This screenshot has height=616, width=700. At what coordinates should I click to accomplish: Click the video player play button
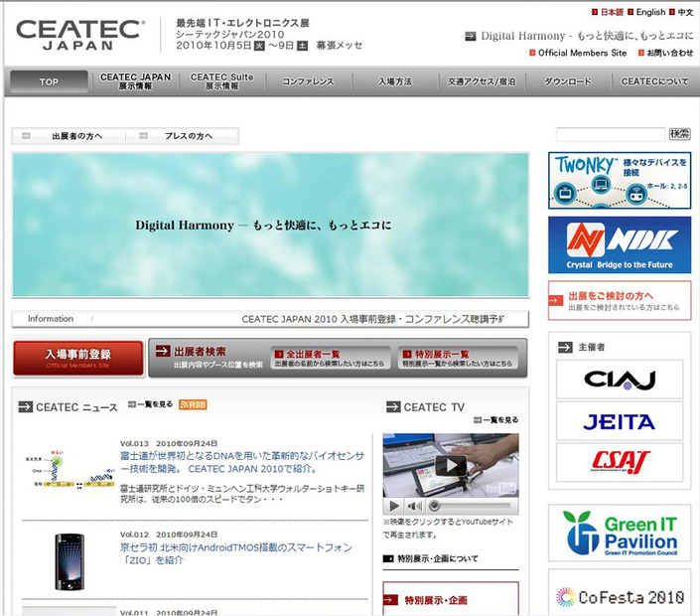point(394,506)
